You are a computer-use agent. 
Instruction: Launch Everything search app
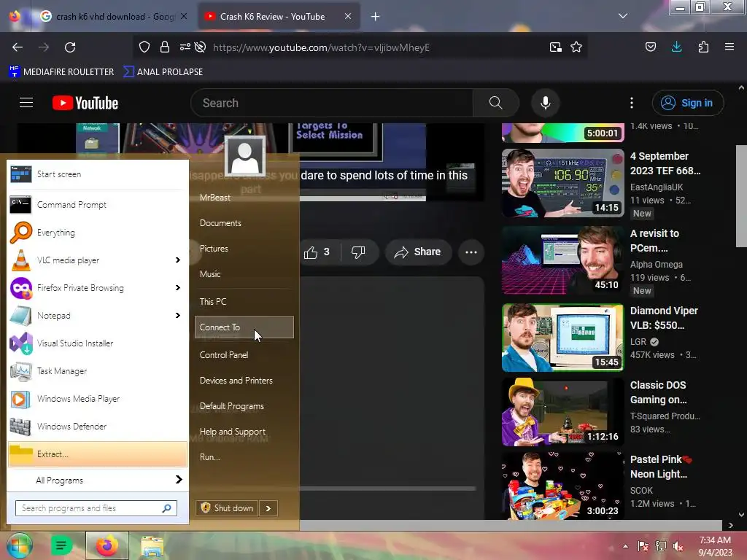[98, 233]
